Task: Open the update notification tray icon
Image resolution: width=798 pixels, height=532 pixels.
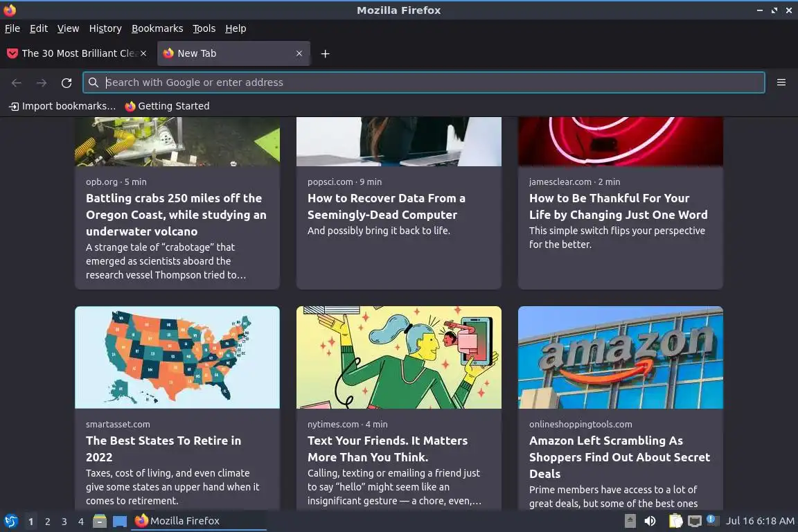Action: tap(711, 520)
